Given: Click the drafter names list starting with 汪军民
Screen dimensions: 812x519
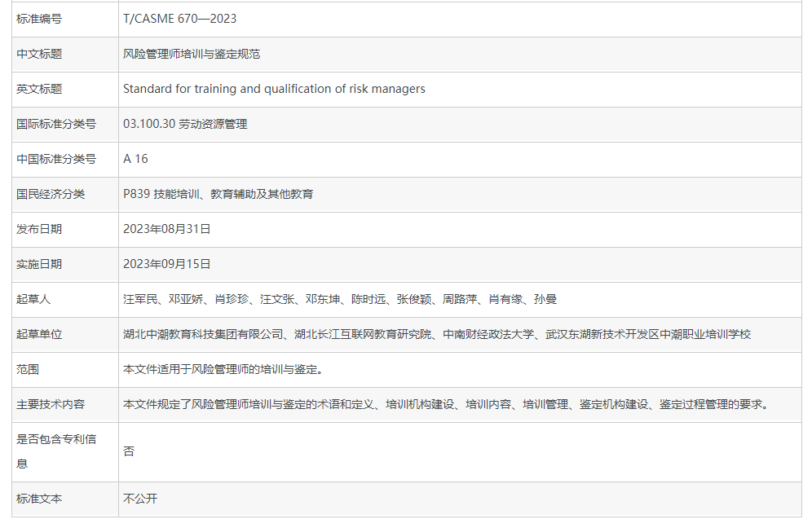Looking at the screenshot, I should click(339, 299).
